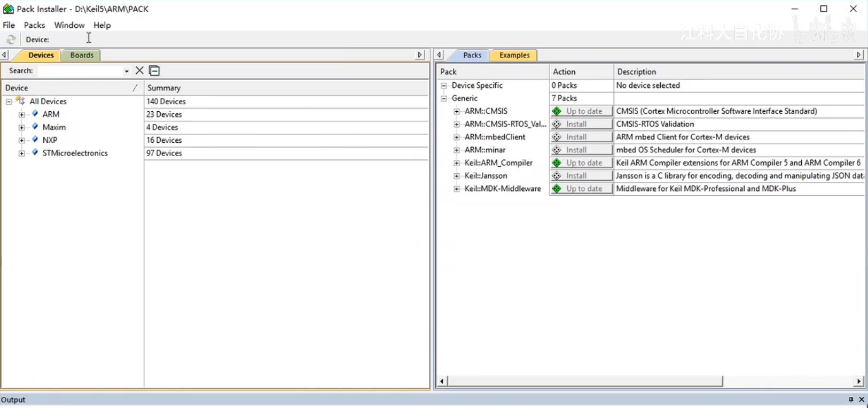Expand the NXP device vendor node

pyautogui.click(x=21, y=140)
